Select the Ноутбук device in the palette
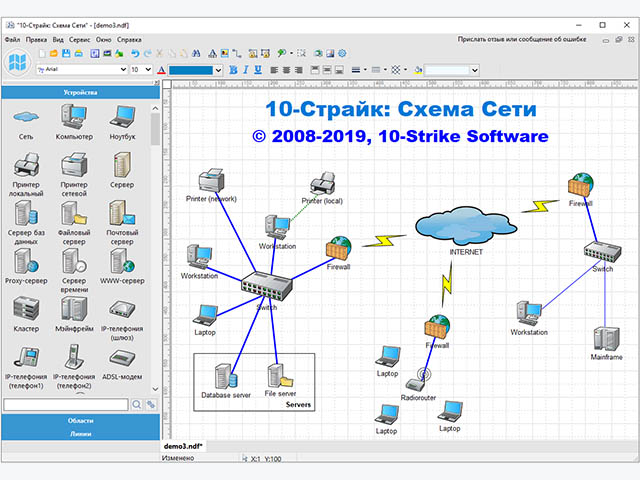The image size is (640, 480). click(x=122, y=120)
